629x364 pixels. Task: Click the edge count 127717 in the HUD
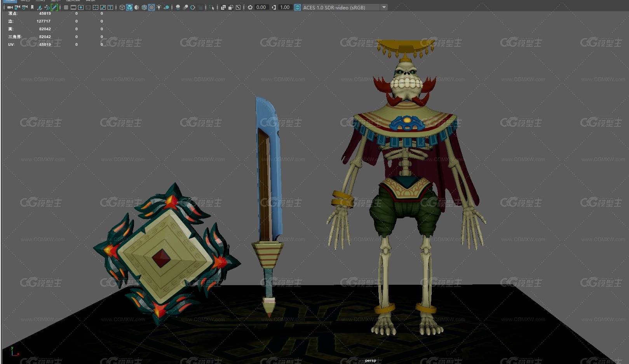(x=44, y=21)
